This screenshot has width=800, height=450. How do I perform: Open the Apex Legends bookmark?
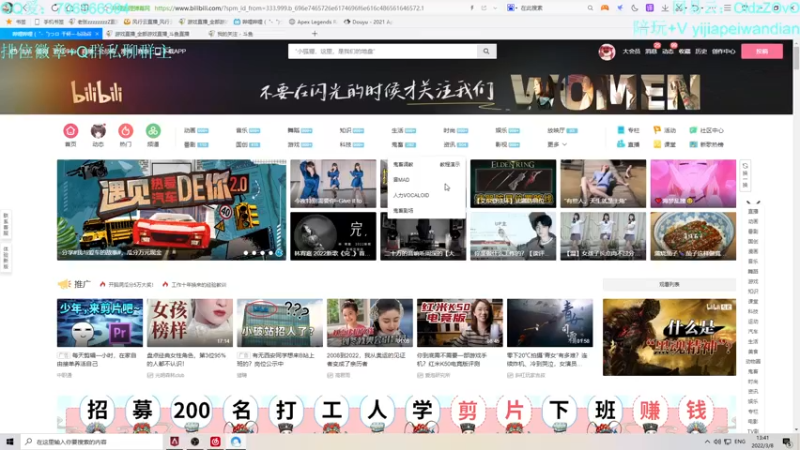pos(313,22)
